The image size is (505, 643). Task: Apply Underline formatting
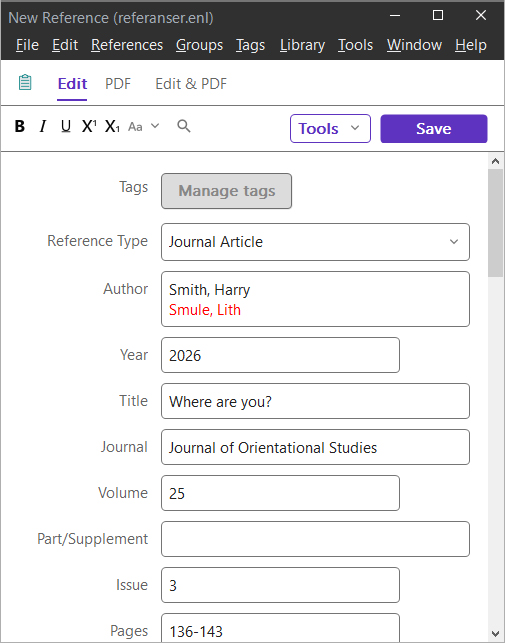pos(66,126)
